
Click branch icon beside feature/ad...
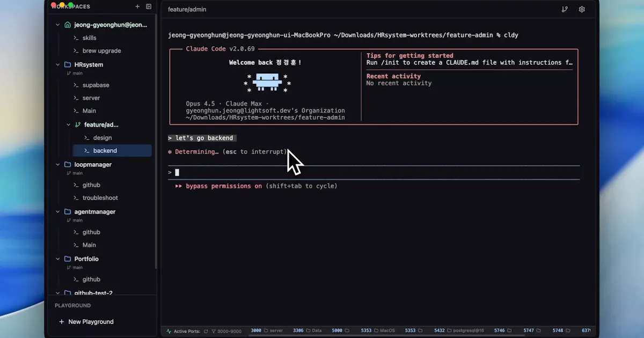pos(78,124)
